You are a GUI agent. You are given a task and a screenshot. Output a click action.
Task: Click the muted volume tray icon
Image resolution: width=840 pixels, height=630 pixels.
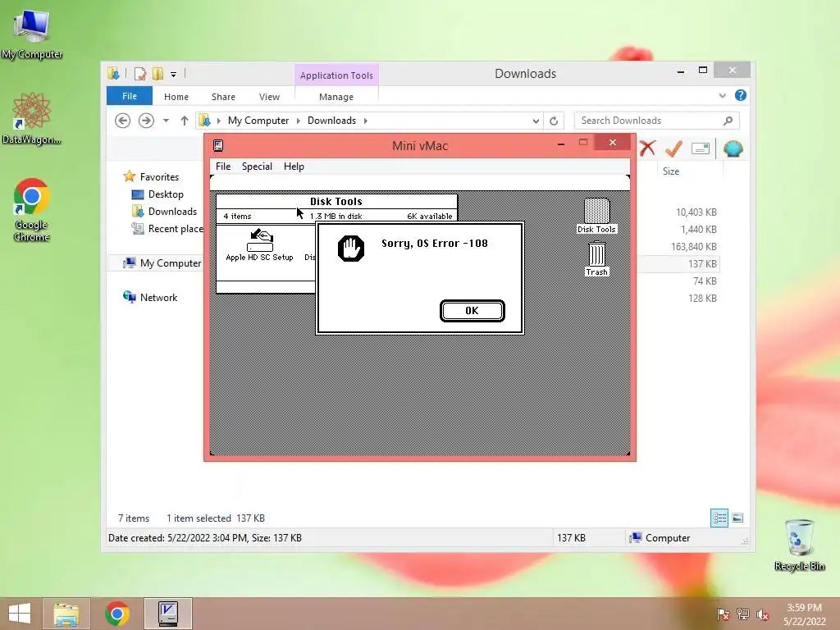[x=762, y=614]
